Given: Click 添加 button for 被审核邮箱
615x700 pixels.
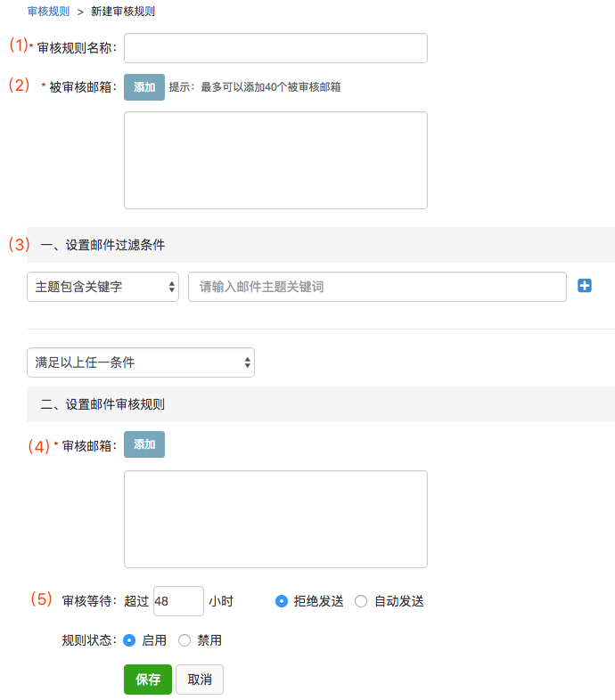Looking at the screenshot, I should pyautogui.click(x=144, y=87).
